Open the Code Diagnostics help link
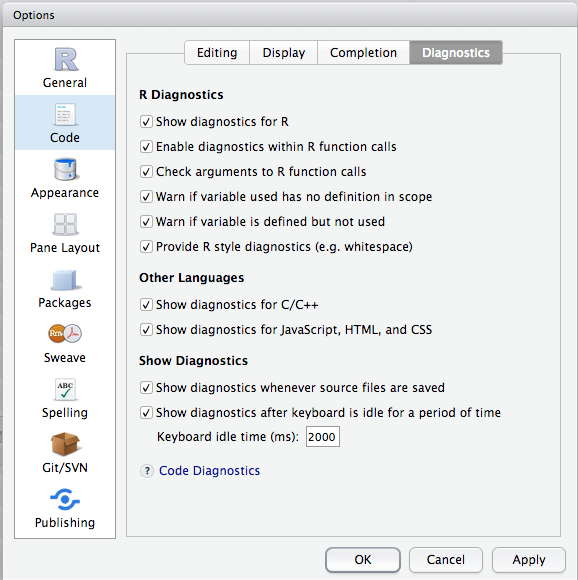This screenshot has width=578, height=580. [x=209, y=471]
